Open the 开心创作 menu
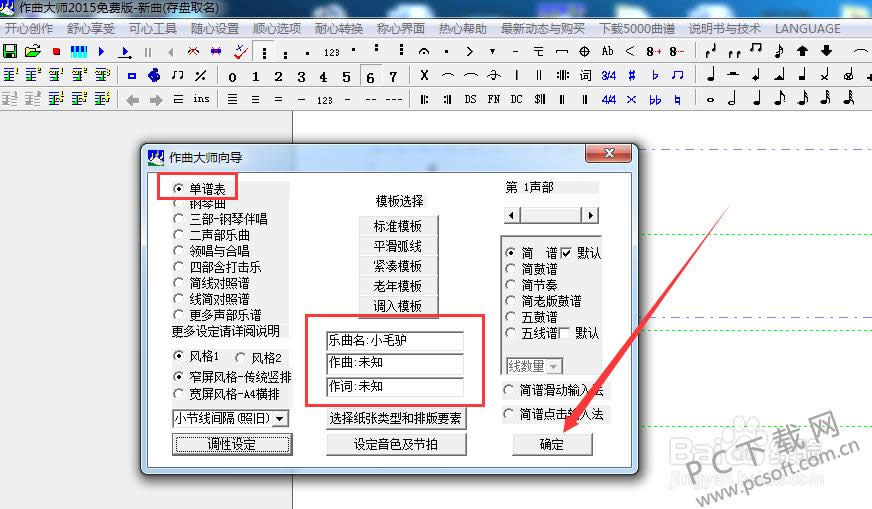 coord(30,29)
